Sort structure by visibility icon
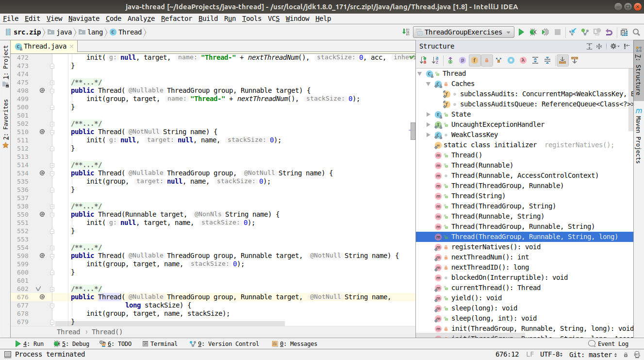 [x=423, y=60]
